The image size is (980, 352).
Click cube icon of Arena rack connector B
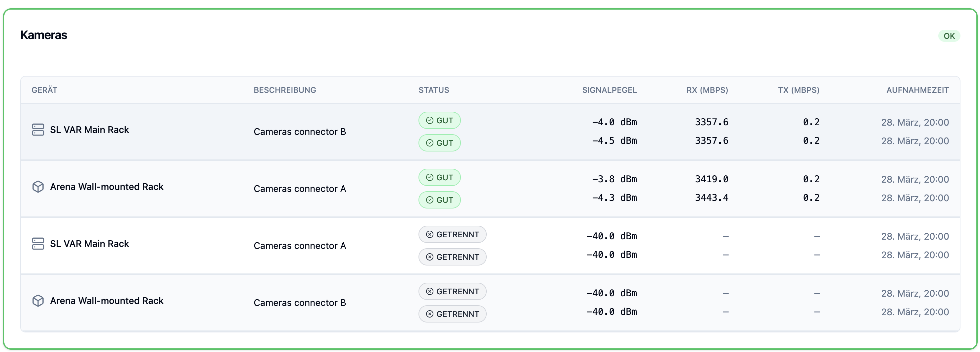pyautogui.click(x=38, y=301)
